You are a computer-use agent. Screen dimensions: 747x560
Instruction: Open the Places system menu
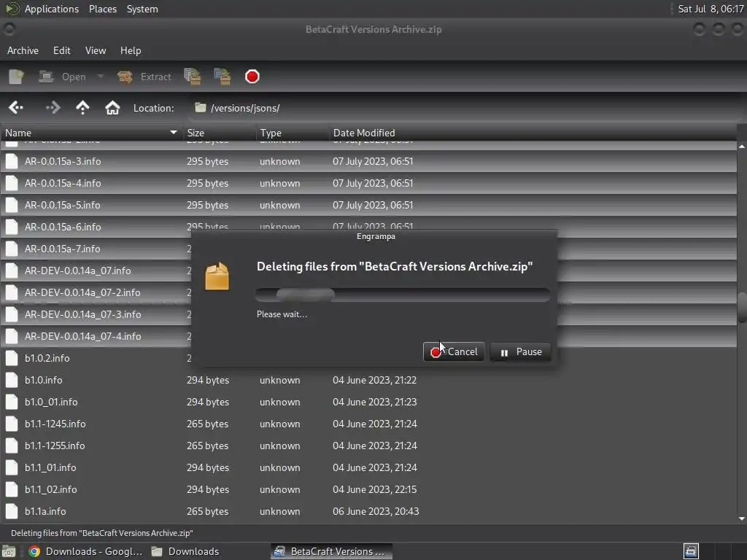[x=102, y=9]
